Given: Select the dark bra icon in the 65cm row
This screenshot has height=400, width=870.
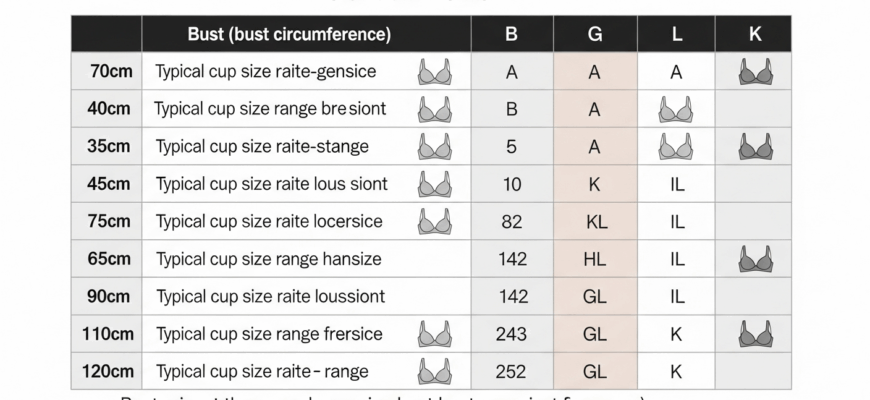Looking at the screenshot, I should coord(756,259).
